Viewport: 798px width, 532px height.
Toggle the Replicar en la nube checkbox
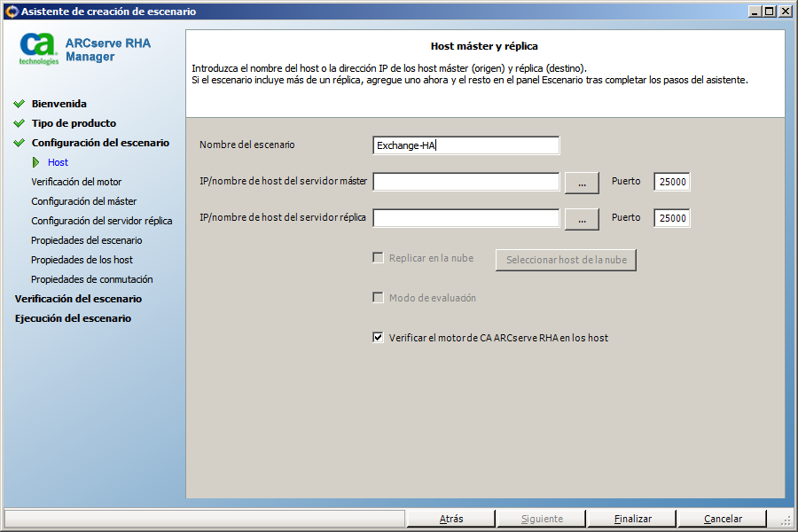coord(378,258)
